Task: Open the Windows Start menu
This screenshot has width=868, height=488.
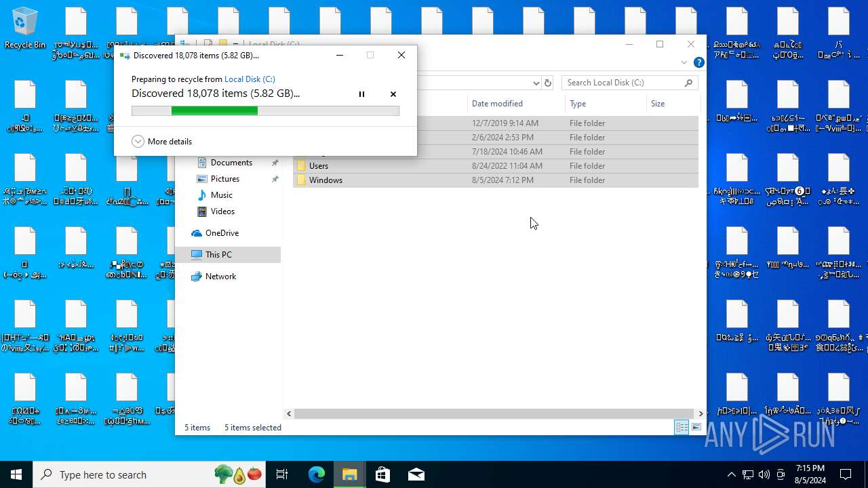Action: [16, 474]
